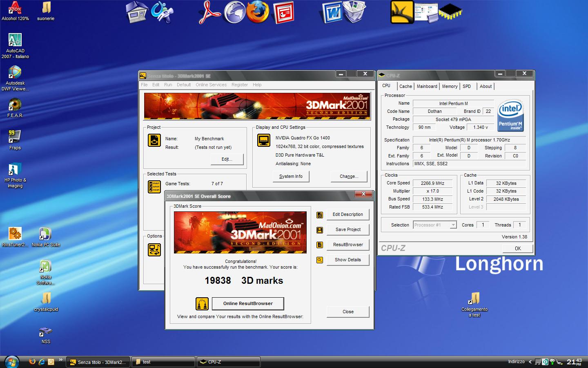Launch Firefox from the top dock

pos(258,12)
